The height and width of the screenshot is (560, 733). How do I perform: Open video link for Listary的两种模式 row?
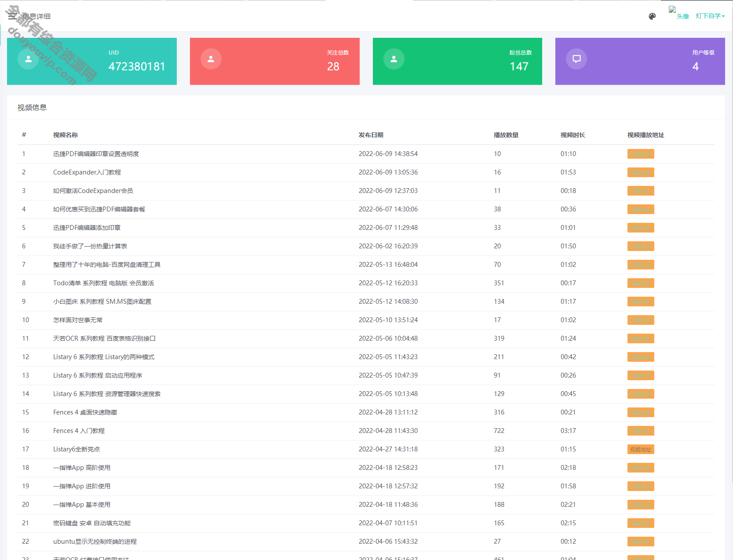pos(641,357)
